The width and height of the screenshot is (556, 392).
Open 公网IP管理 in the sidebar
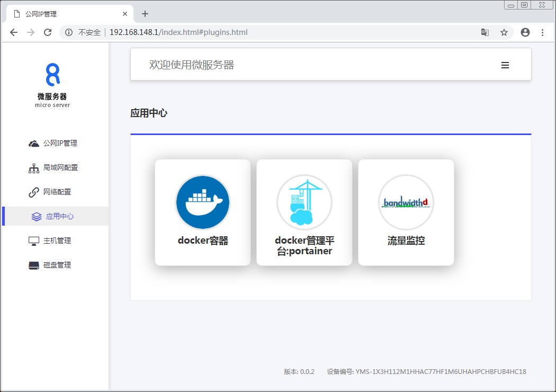click(60, 144)
